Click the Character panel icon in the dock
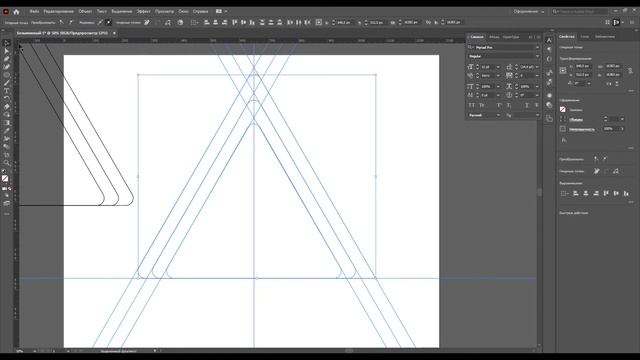Screen dimensions: 640x360 click(x=549, y=40)
